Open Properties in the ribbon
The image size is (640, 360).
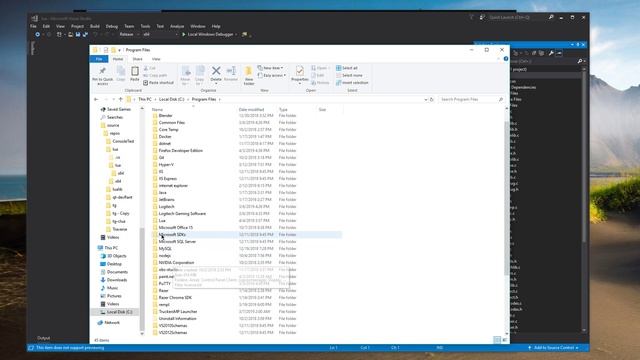pyautogui.click(x=300, y=74)
